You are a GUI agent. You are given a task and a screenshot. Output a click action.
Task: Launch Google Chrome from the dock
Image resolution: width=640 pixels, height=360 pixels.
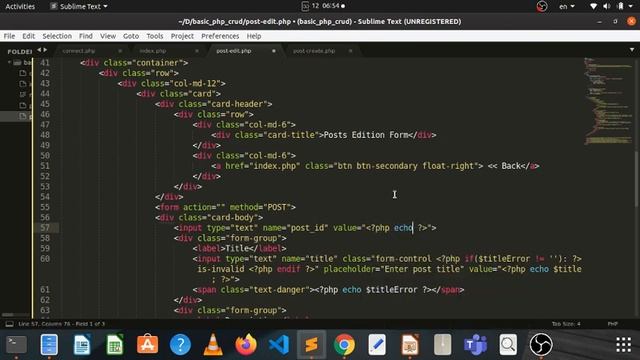click(344, 344)
